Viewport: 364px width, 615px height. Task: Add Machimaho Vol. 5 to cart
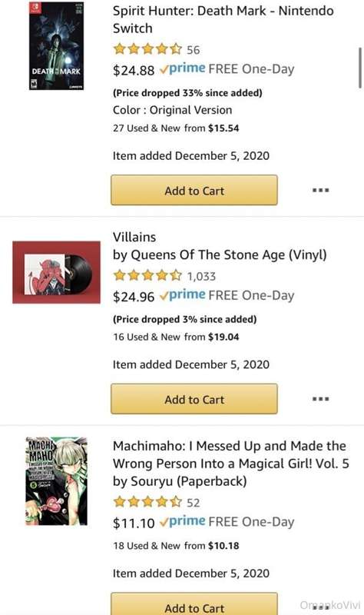(194, 604)
